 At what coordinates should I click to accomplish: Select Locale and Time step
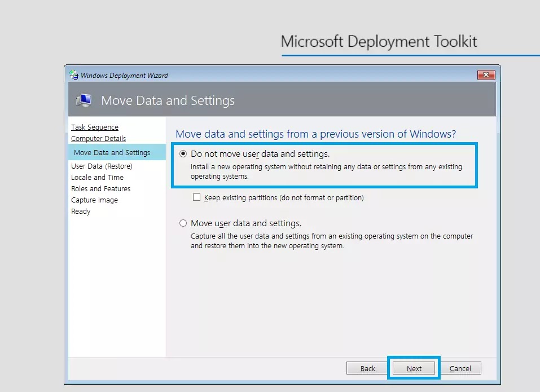97,177
